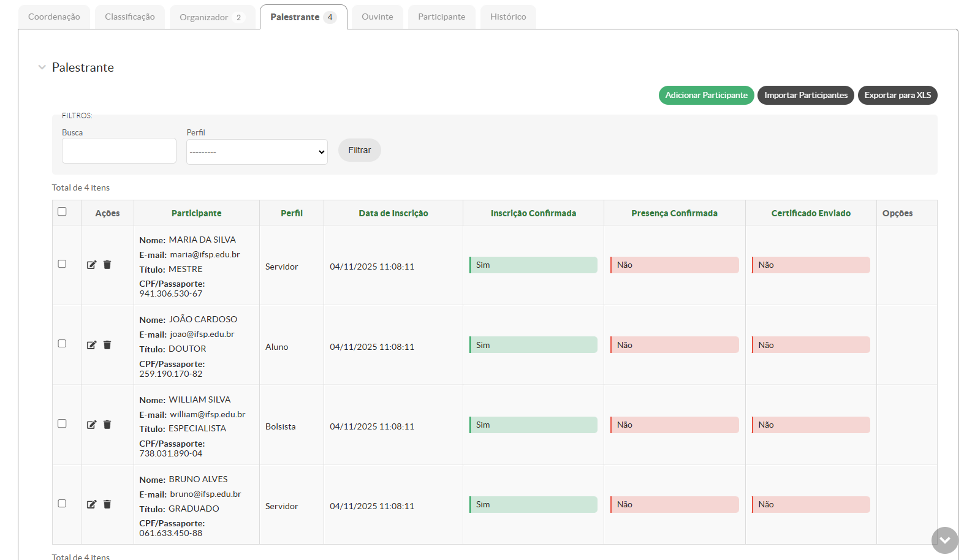
Task: Toggle the select-all checkbox in table header
Action: pyautogui.click(x=62, y=211)
